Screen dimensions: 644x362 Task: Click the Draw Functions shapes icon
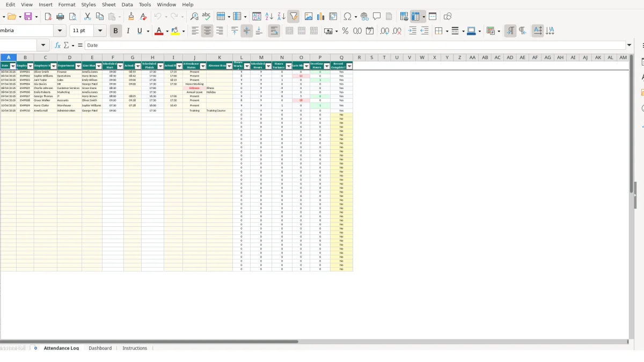click(448, 17)
